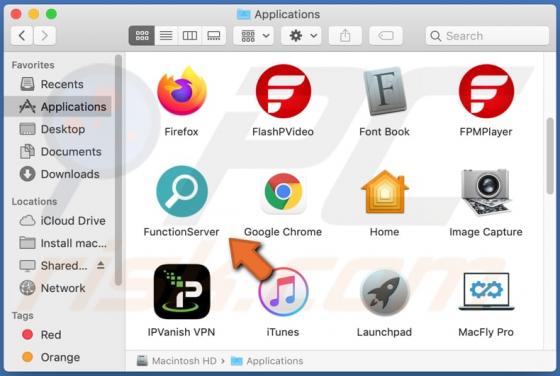Click the Image Capture app icon

(486, 192)
